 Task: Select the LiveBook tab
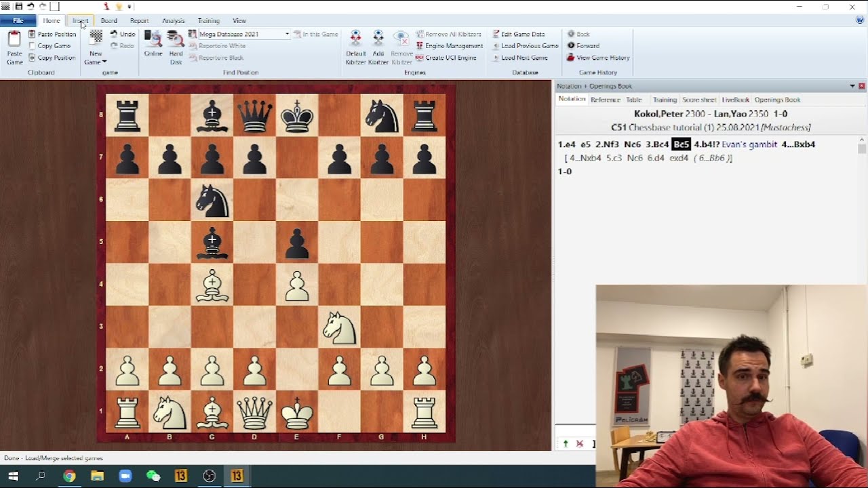[x=735, y=100]
